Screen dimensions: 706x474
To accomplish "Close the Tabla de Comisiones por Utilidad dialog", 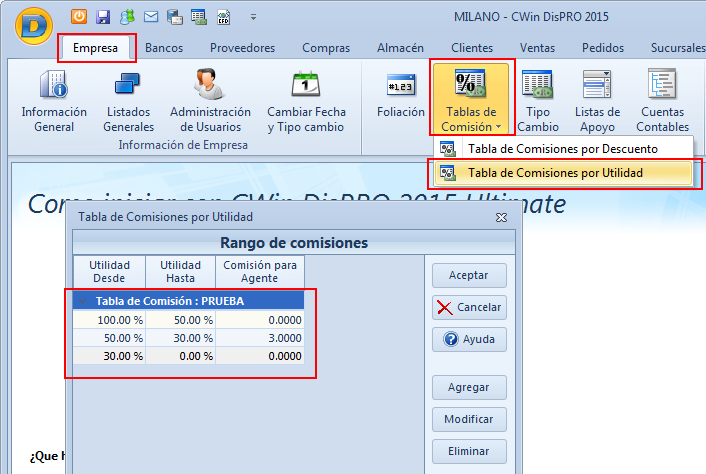I will pos(501,216).
